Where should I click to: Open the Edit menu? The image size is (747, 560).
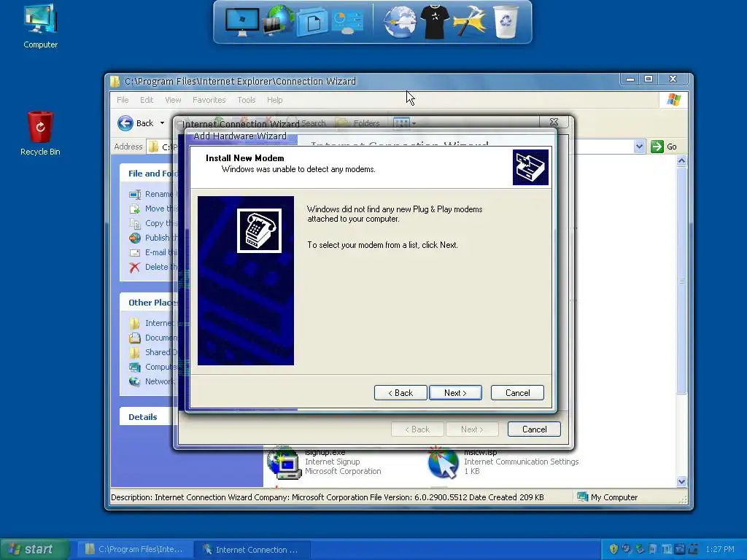pos(147,100)
